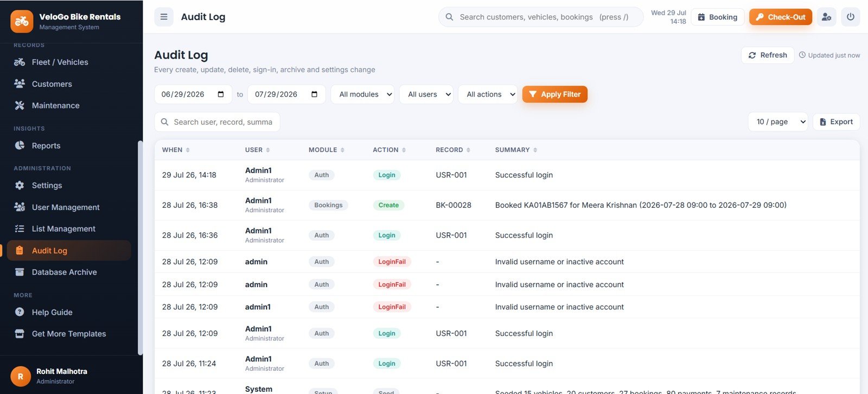Click the LoginFail badge in admin1 row
This screenshot has width=868, height=394.
point(392,307)
